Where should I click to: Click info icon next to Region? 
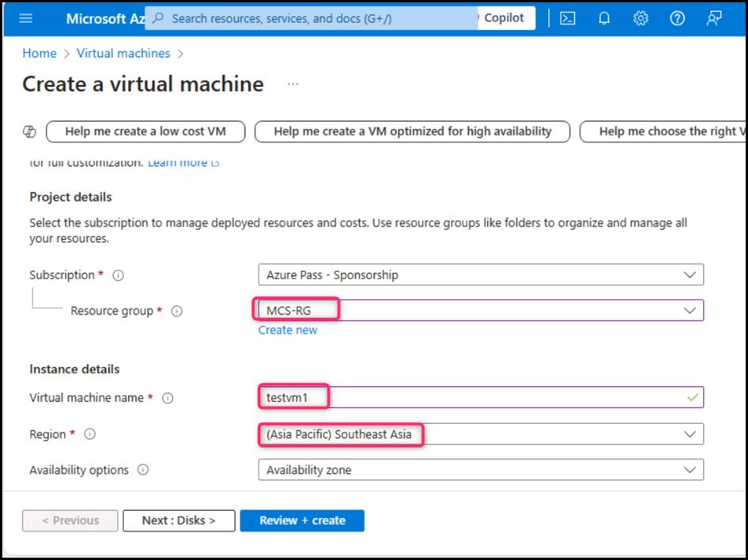pyautogui.click(x=90, y=434)
